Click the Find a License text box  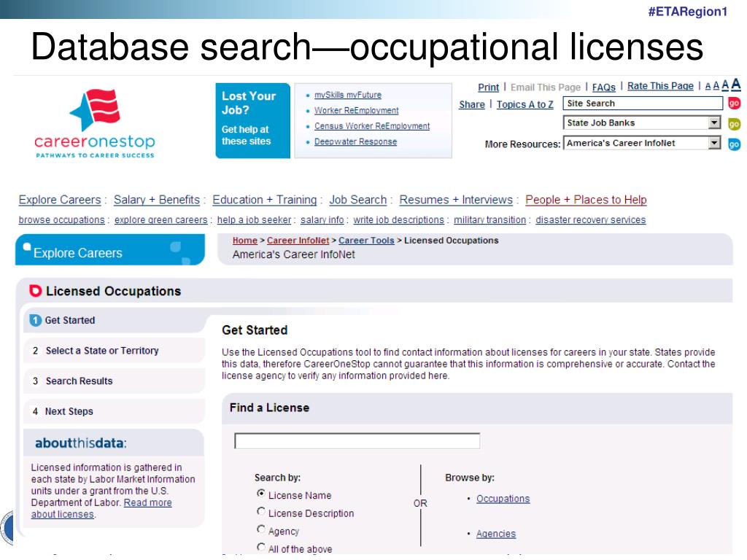(x=357, y=440)
